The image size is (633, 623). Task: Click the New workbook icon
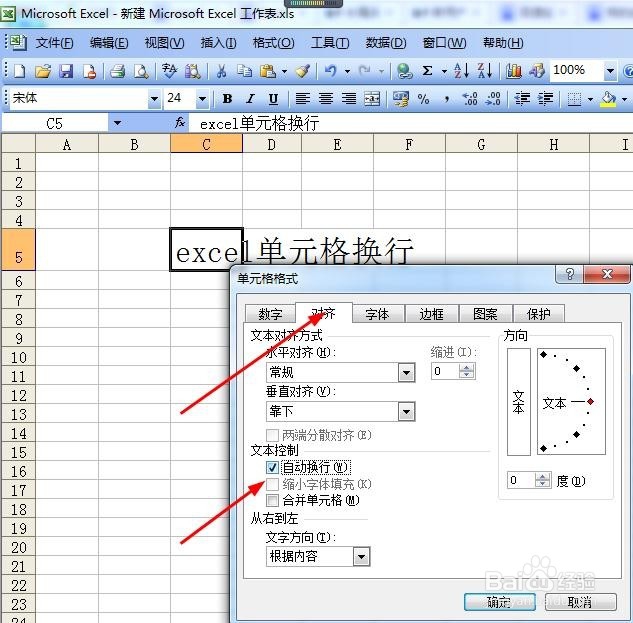[20, 71]
